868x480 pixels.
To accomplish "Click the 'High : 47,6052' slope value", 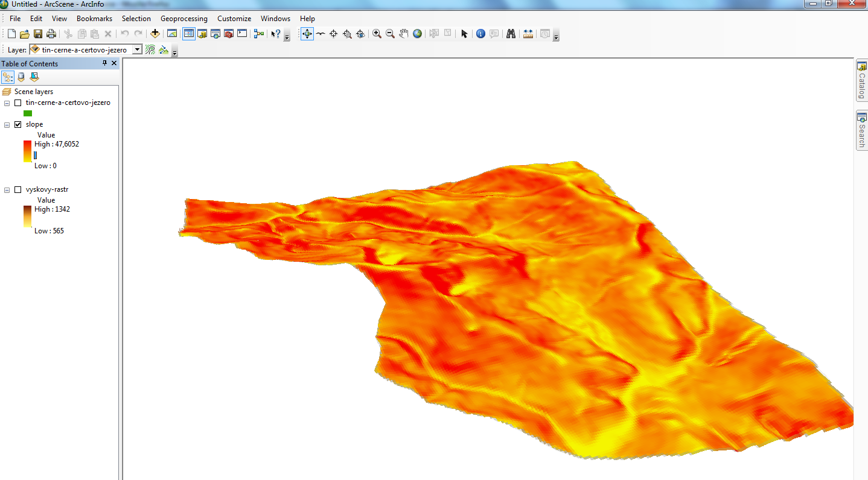I will click(x=57, y=144).
